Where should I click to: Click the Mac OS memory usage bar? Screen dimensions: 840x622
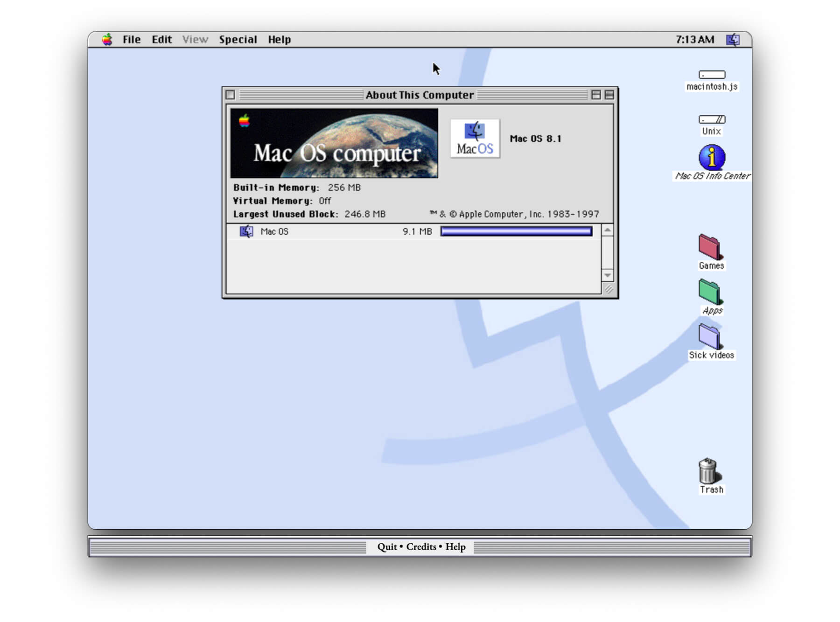516,231
